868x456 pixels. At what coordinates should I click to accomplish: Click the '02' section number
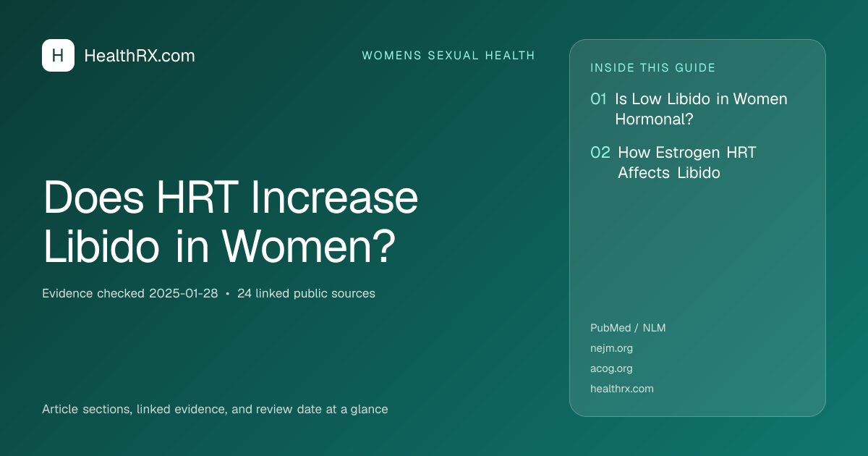coord(600,153)
